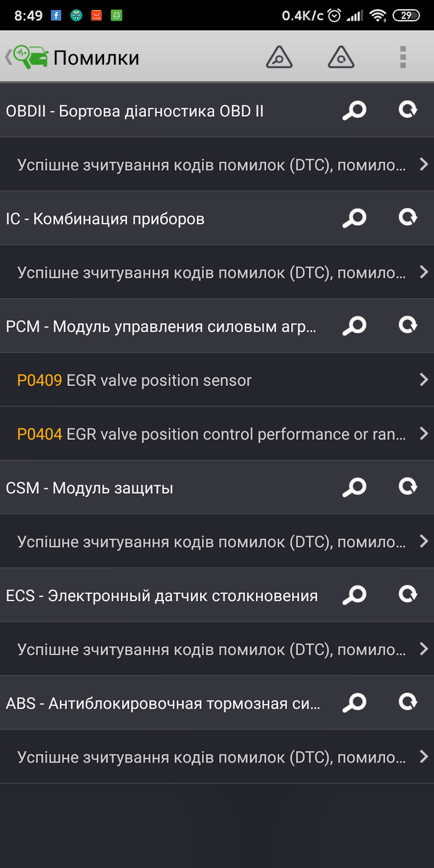Open P0409 EGR valve position sensor details

click(x=217, y=380)
